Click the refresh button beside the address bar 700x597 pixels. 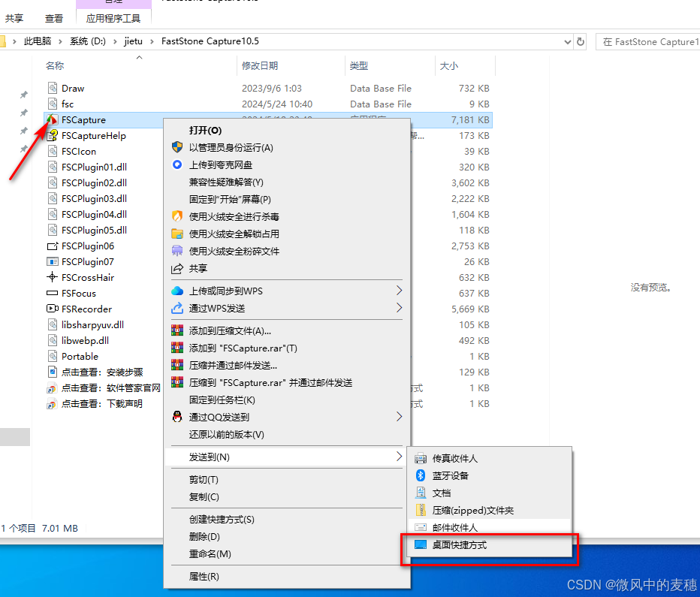(581, 41)
